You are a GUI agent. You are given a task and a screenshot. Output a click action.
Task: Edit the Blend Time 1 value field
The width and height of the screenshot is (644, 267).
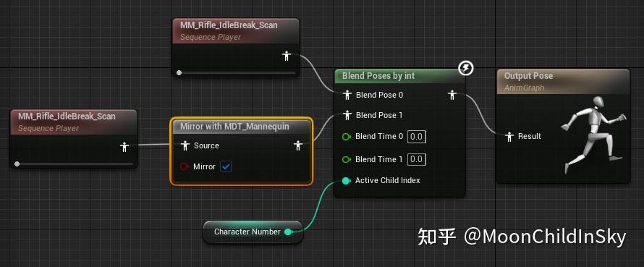(x=417, y=159)
